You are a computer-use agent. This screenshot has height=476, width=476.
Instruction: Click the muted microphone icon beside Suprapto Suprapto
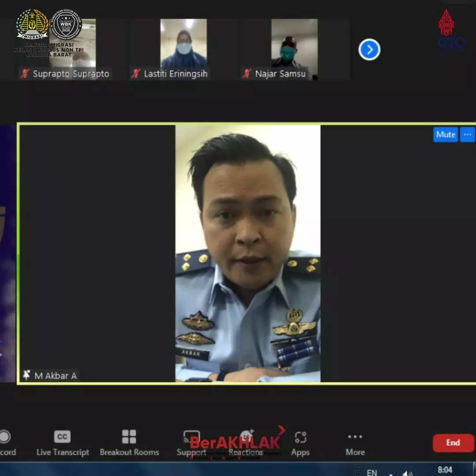pyautogui.click(x=25, y=74)
